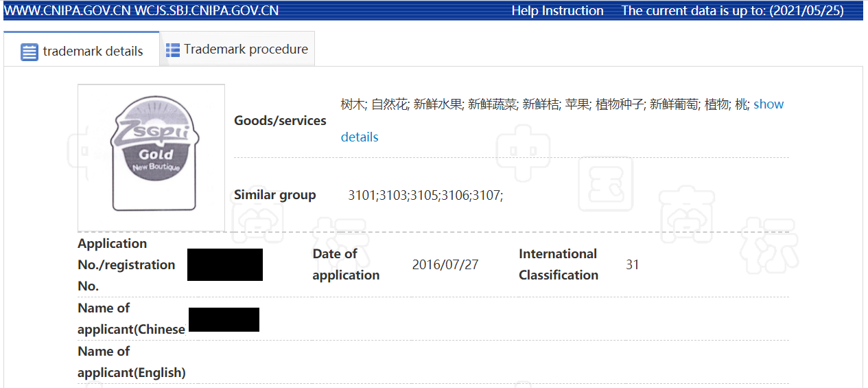Click the Date of application label

346,264
